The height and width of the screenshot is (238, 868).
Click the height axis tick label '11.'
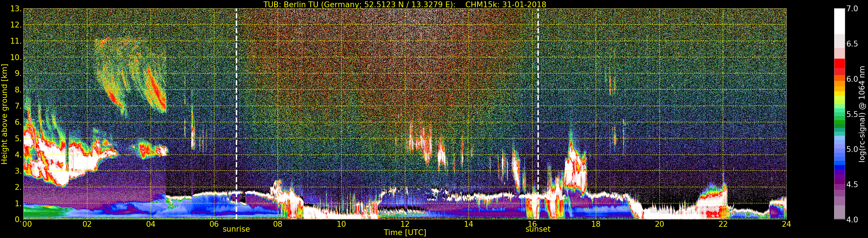[16, 41]
